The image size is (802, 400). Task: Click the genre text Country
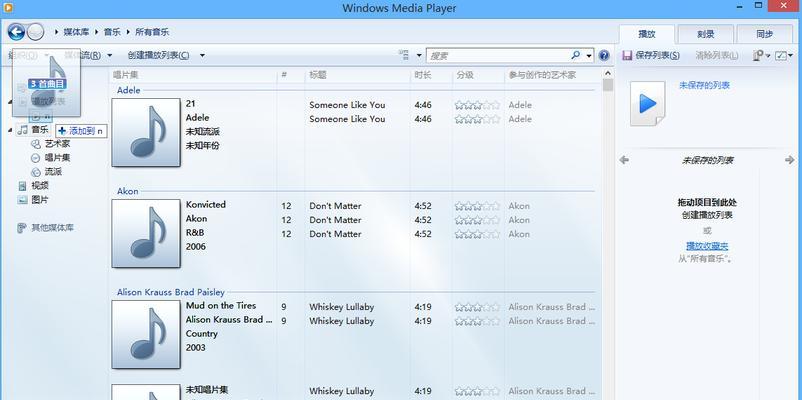click(x=202, y=334)
